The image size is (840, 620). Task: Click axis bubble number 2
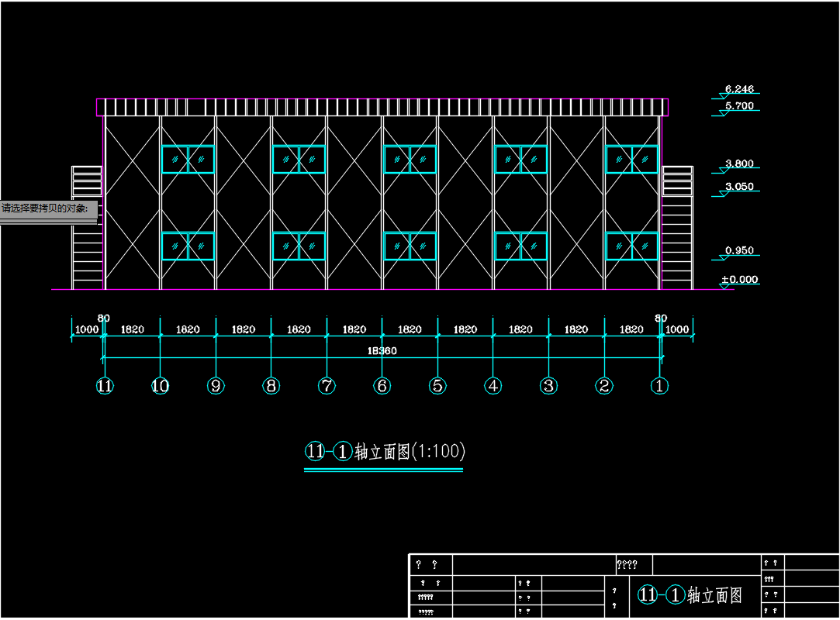point(604,385)
